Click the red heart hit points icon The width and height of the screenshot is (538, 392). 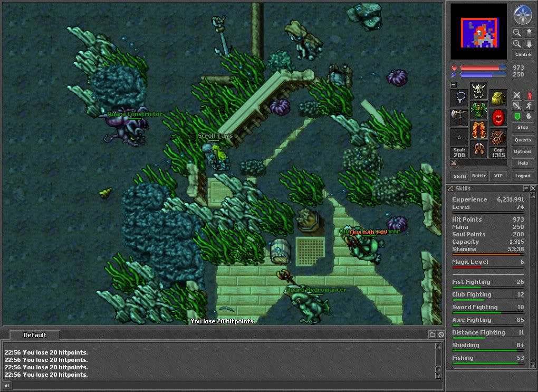[x=454, y=68]
